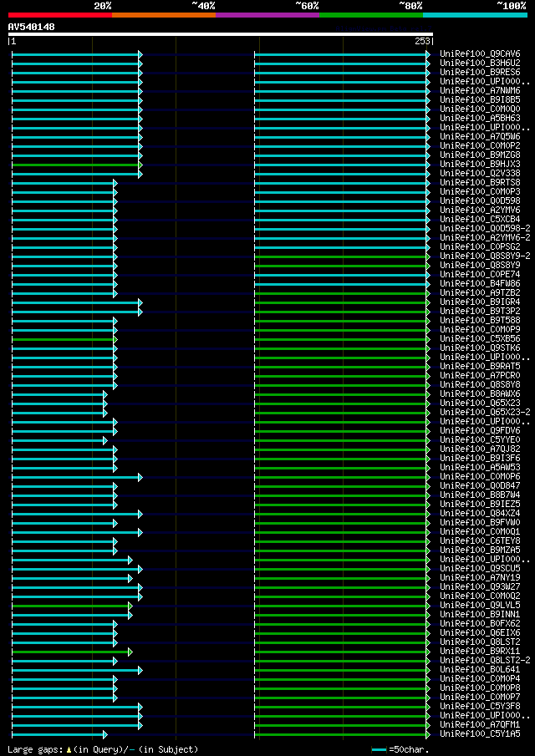This screenshot has height=756, width=535.
Task: Click the UniRef100_B8AWX6 label
Action: pos(480,394)
